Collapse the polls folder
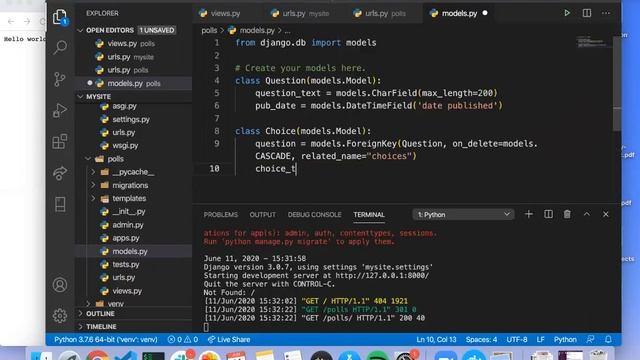 88,159
